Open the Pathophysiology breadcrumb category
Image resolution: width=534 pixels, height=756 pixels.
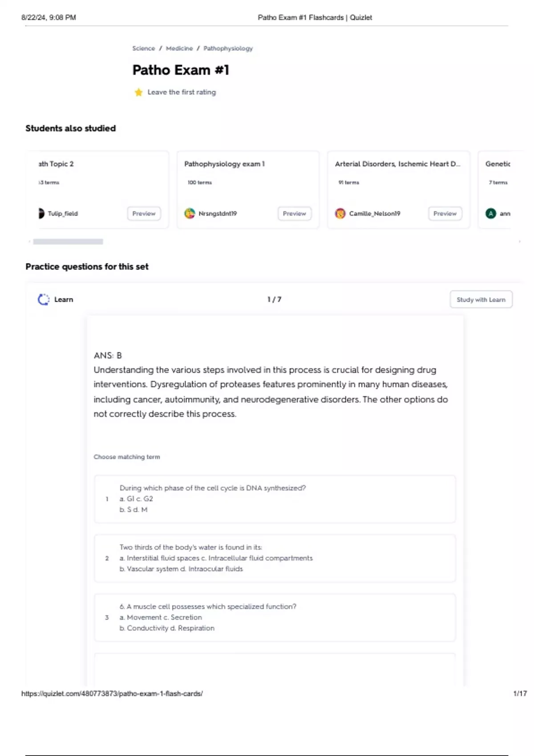tap(228, 48)
